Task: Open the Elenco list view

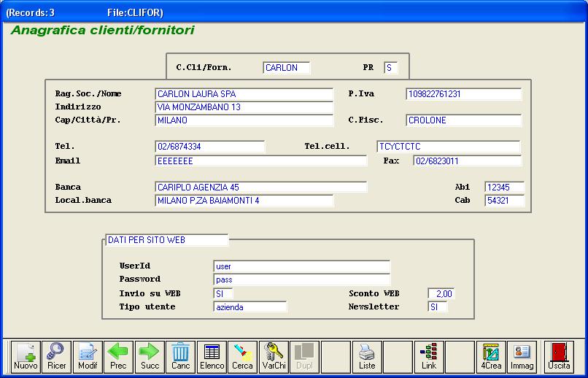Action: (212, 357)
